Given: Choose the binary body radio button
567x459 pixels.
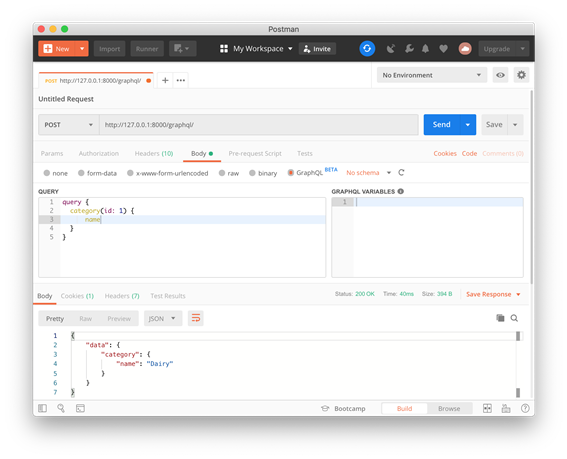Looking at the screenshot, I should coord(263,173).
